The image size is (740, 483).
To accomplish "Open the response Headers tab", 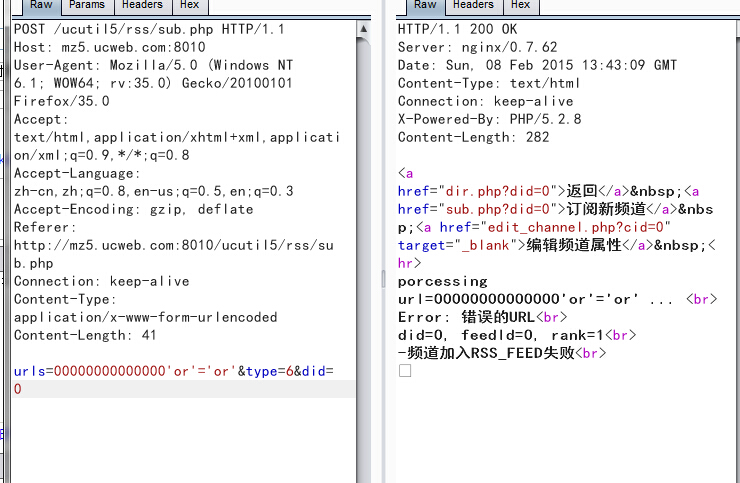I will (473, 6).
